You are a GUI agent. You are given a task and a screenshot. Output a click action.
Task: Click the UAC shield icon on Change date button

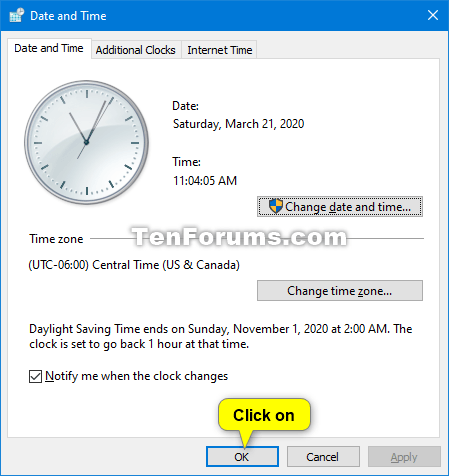pyautogui.click(x=276, y=206)
